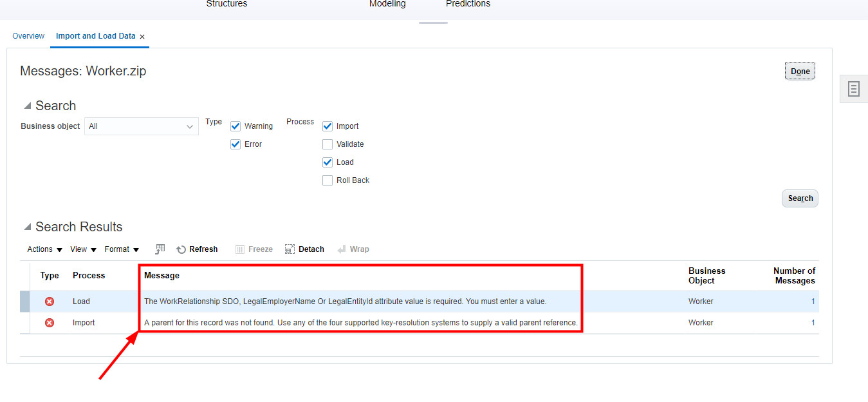Click the Query By Example icon

pos(160,249)
